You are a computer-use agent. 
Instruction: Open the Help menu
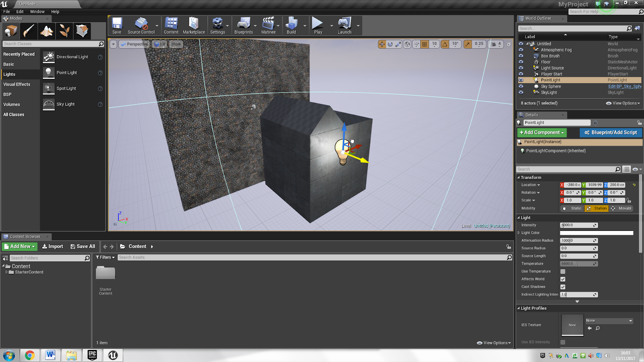tap(55, 12)
